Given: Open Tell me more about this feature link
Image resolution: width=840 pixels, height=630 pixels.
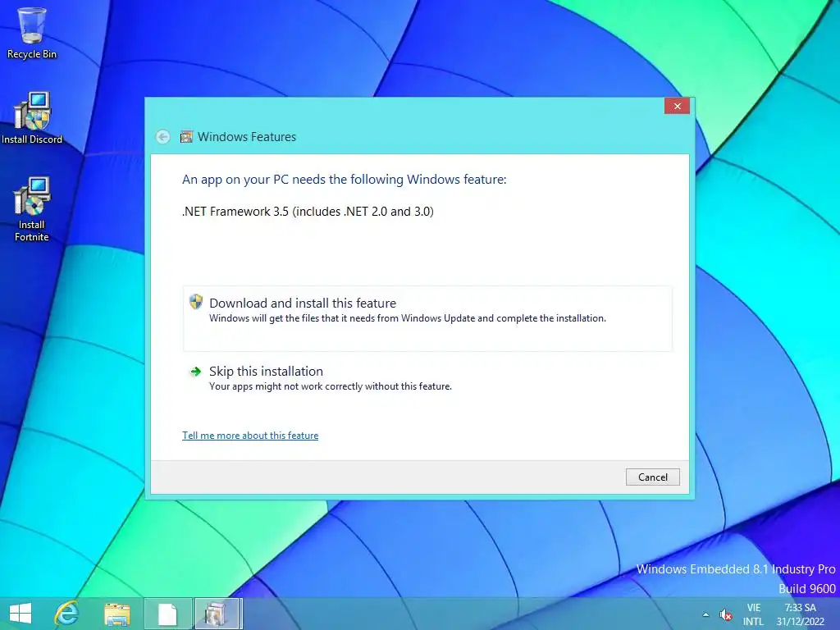Looking at the screenshot, I should coord(250,436).
